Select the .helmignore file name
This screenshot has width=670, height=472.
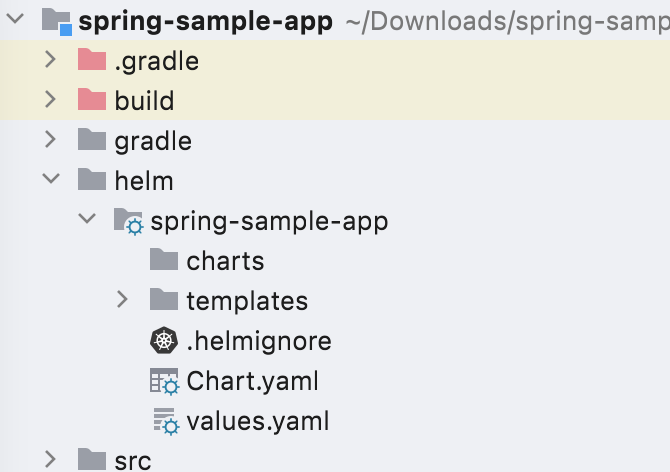point(258,341)
